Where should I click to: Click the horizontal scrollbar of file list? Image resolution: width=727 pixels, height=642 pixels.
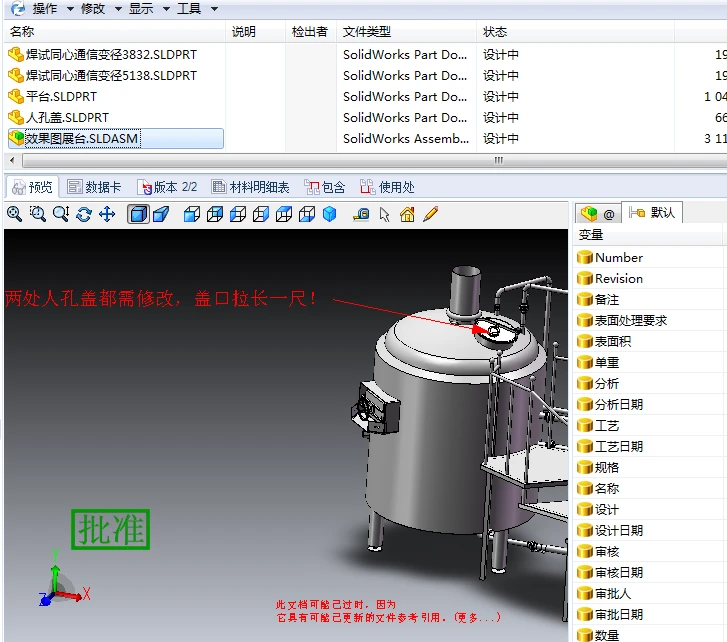pyautogui.click(x=374, y=160)
